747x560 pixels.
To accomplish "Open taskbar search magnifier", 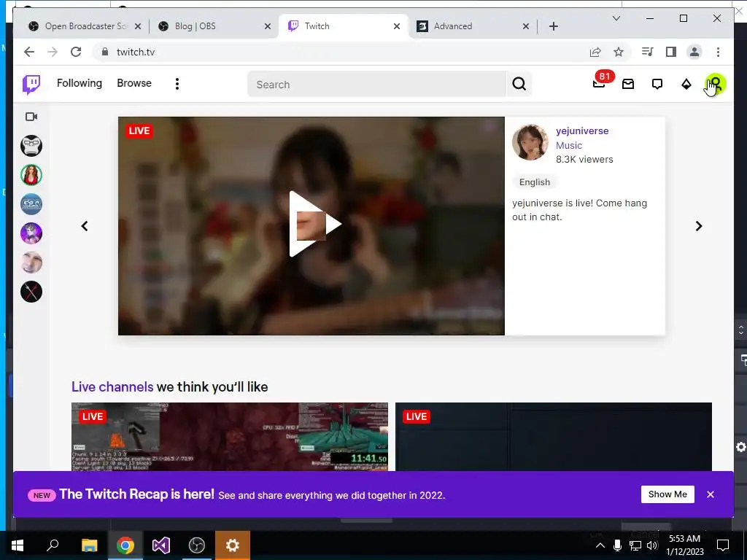I will click(53, 545).
